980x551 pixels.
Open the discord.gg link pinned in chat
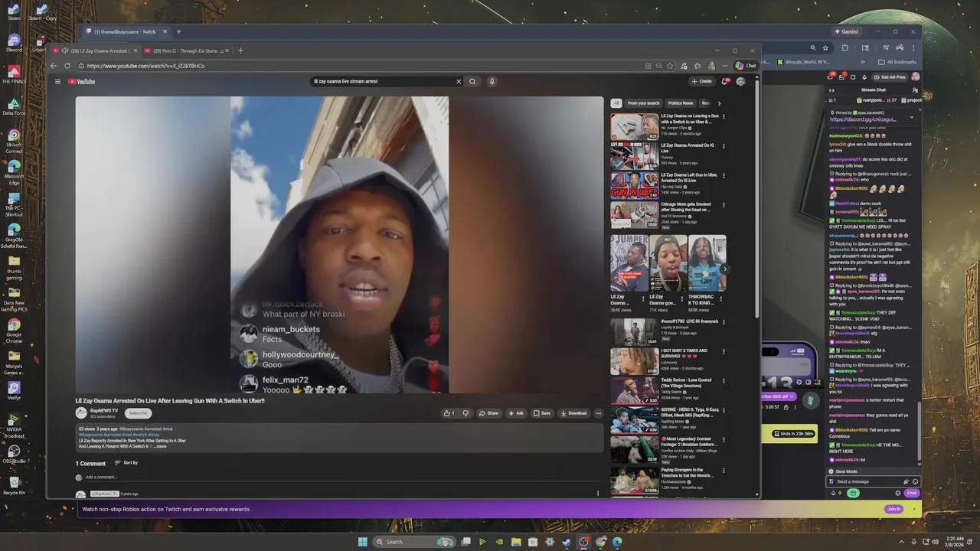pyautogui.click(x=862, y=119)
